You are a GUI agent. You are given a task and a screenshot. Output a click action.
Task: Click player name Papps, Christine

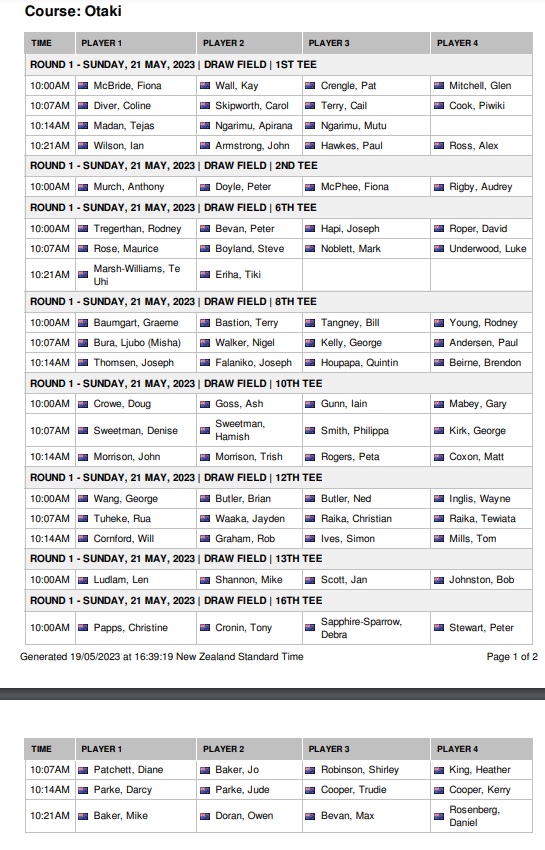coord(131,628)
